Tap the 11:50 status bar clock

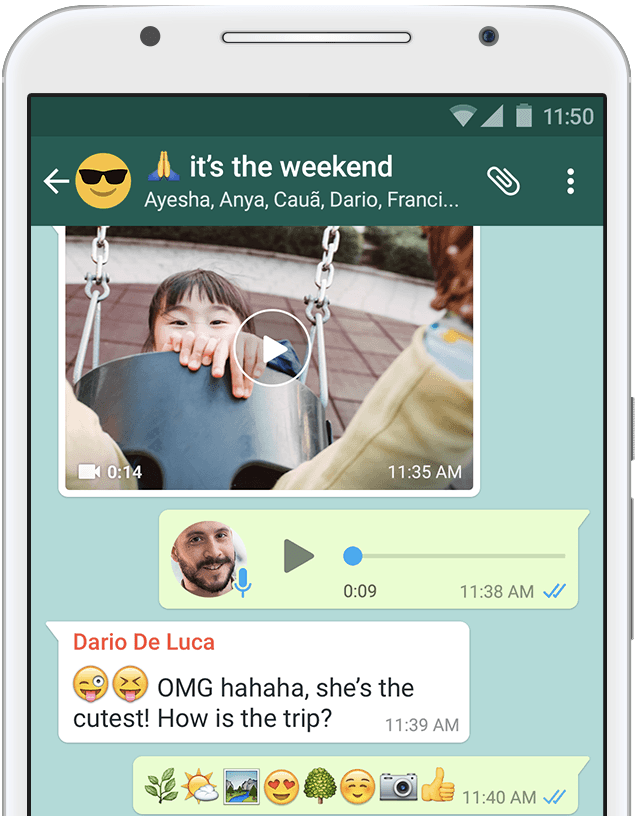[x=568, y=117]
